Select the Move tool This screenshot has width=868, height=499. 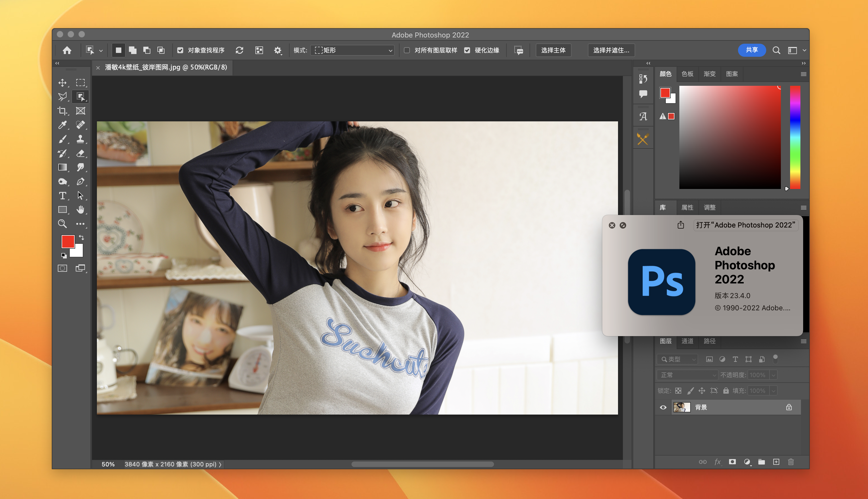(62, 83)
